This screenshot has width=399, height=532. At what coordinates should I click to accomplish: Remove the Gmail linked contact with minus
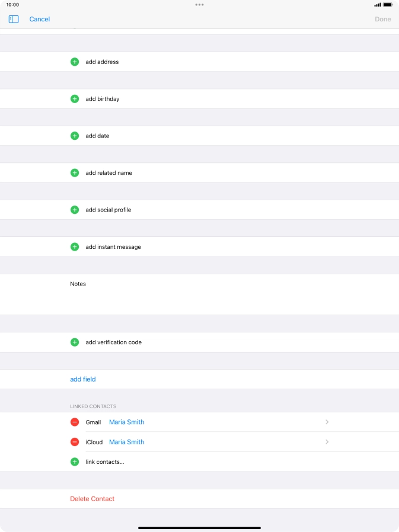pyautogui.click(x=75, y=422)
